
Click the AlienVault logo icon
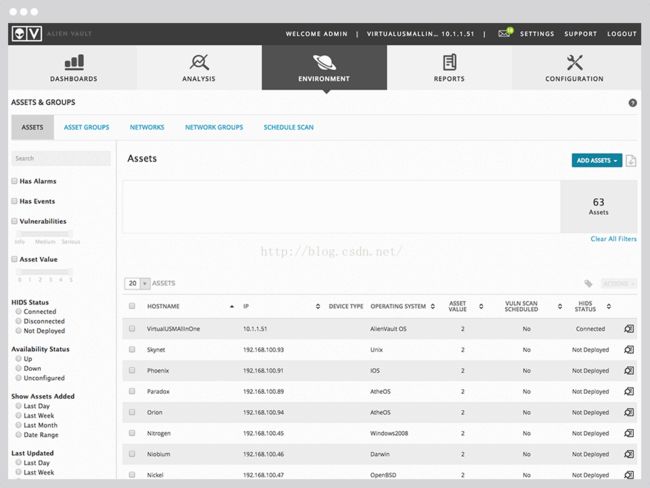pyautogui.click(x=27, y=34)
